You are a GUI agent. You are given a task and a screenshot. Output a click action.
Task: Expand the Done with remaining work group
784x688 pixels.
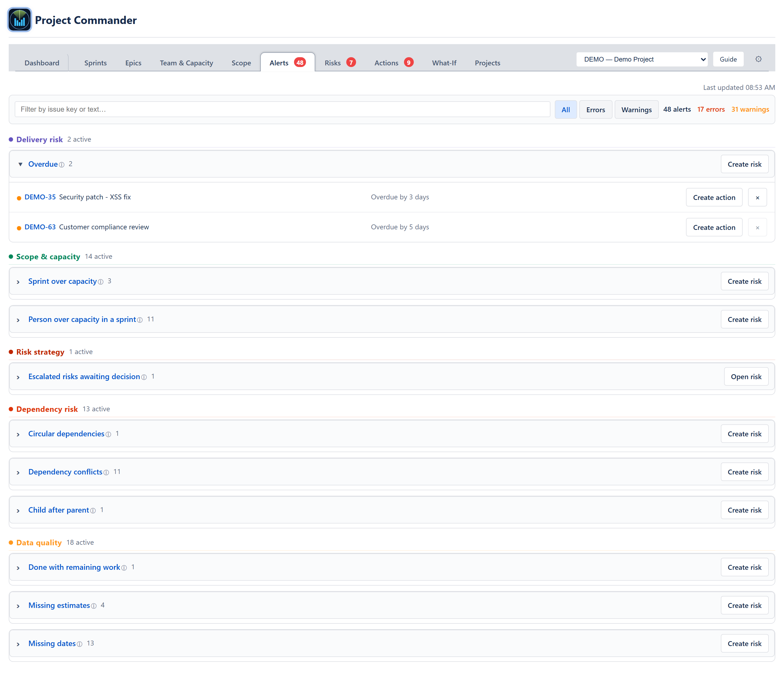[x=18, y=568]
